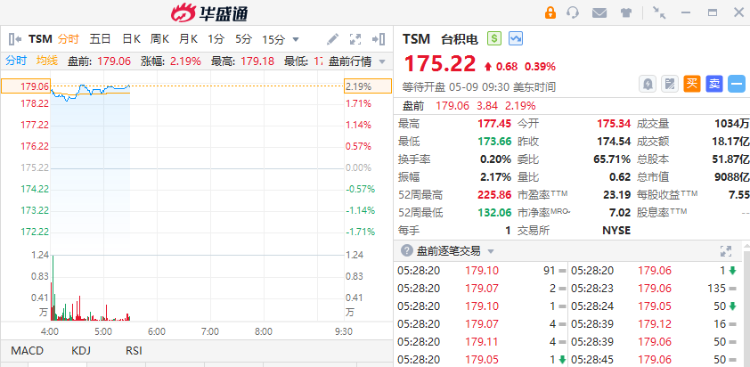Select trade at 05:28:39 priced 179.12
750x367 pixels.
[x=654, y=324]
